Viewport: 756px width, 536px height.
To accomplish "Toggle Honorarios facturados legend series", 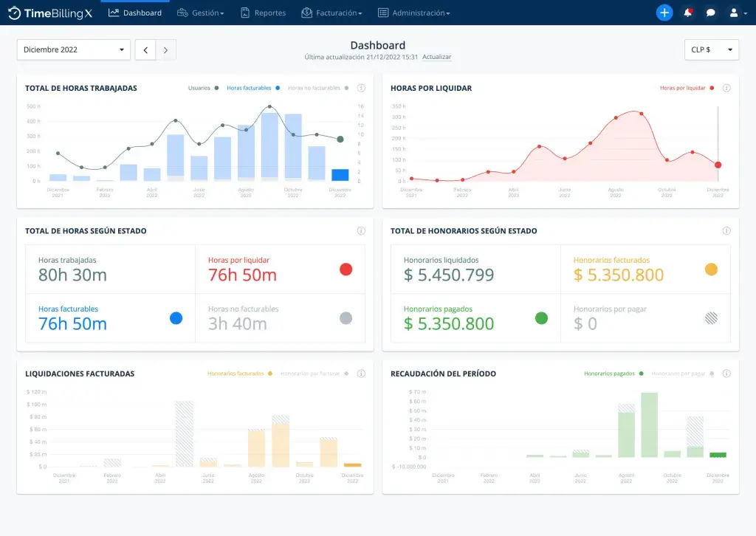I will (240, 374).
